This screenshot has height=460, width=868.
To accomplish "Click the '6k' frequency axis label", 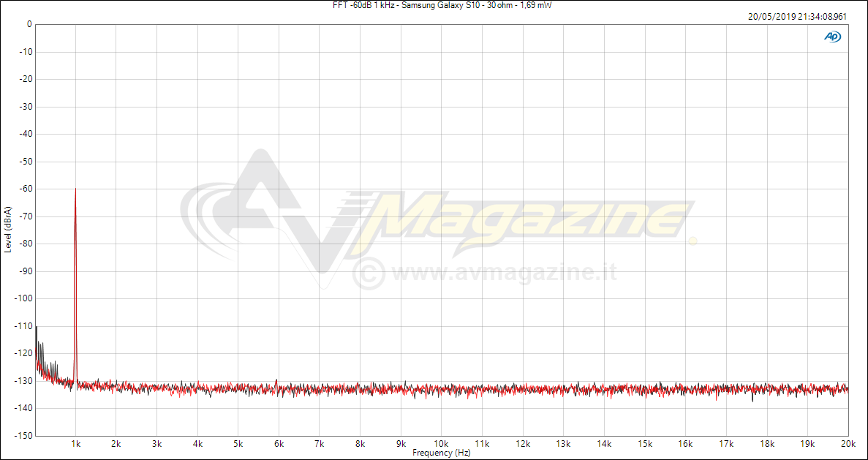I will (279, 444).
